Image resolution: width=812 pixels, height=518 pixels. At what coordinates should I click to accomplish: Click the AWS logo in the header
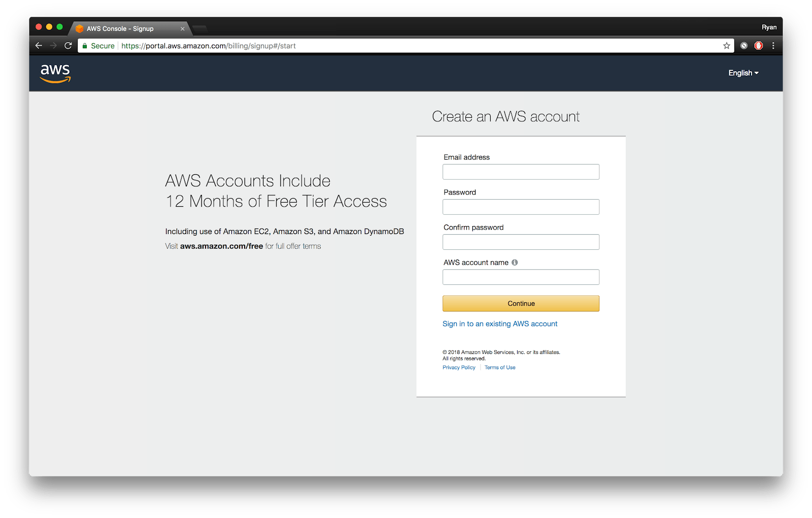(x=55, y=73)
